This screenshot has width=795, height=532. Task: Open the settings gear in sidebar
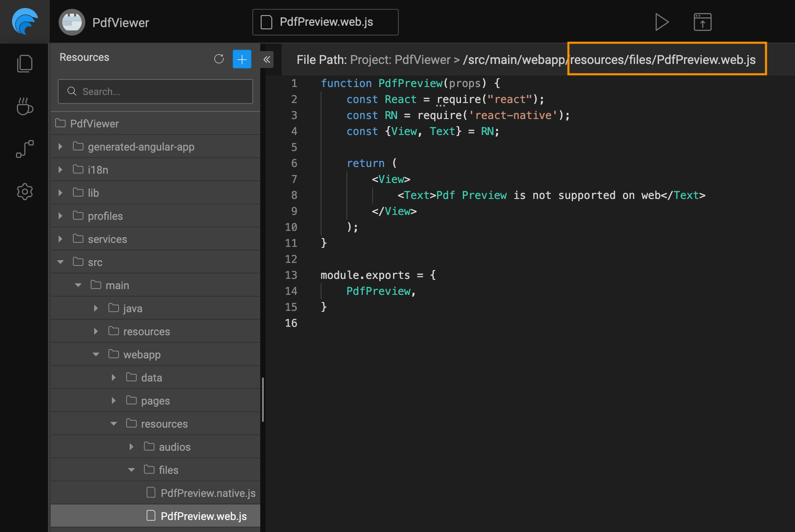pos(24,191)
